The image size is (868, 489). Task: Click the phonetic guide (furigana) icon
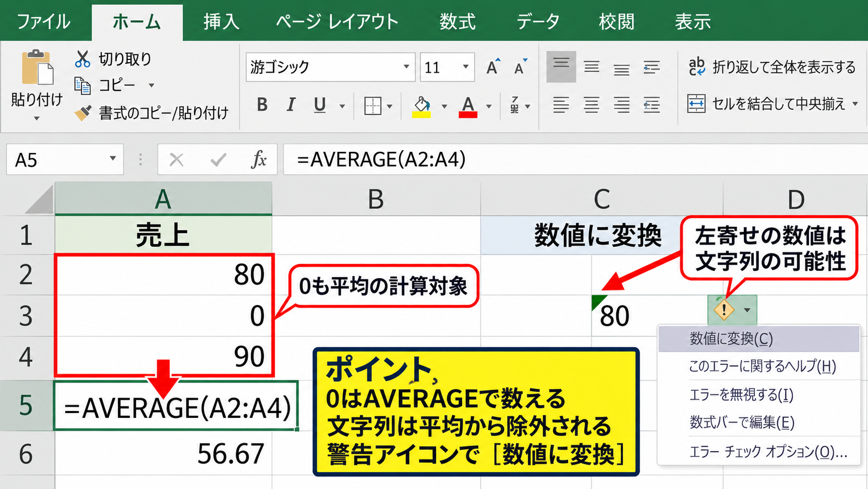(x=514, y=105)
